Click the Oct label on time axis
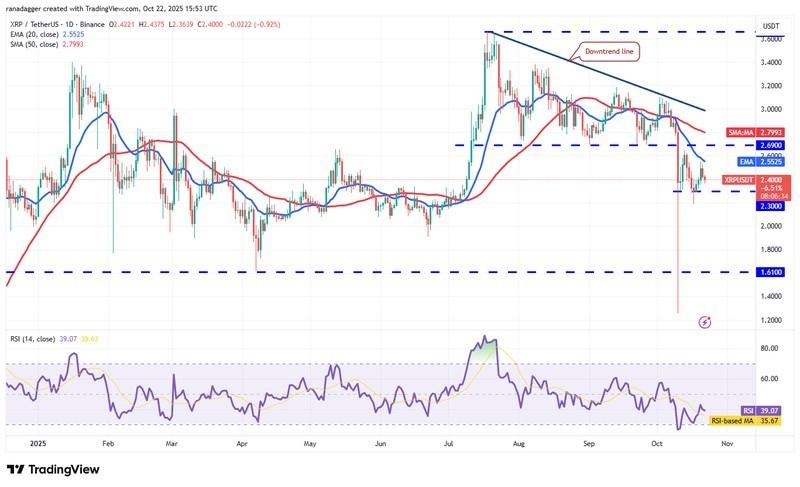This screenshot has height=487, width=800. coord(656,442)
